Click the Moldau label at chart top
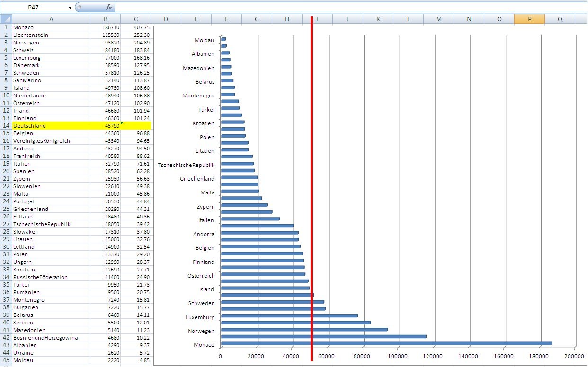Viewport: 588px width, 367px height. [x=205, y=40]
